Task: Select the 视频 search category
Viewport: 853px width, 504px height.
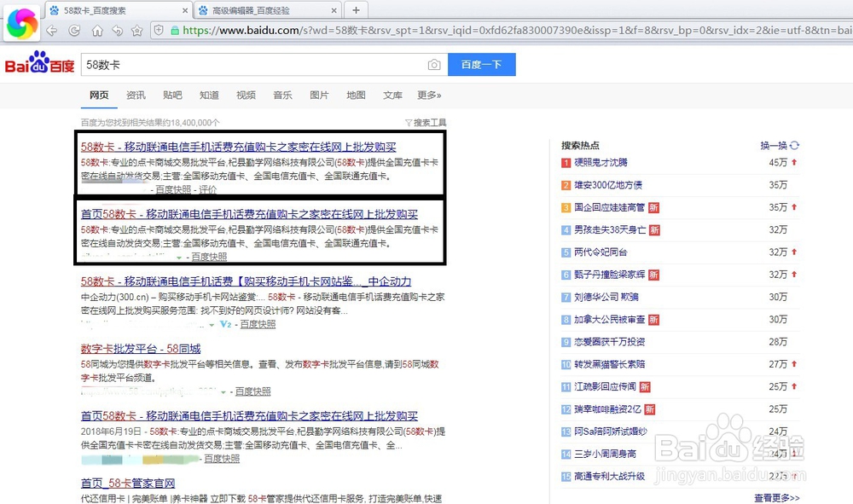Action: [x=246, y=96]
